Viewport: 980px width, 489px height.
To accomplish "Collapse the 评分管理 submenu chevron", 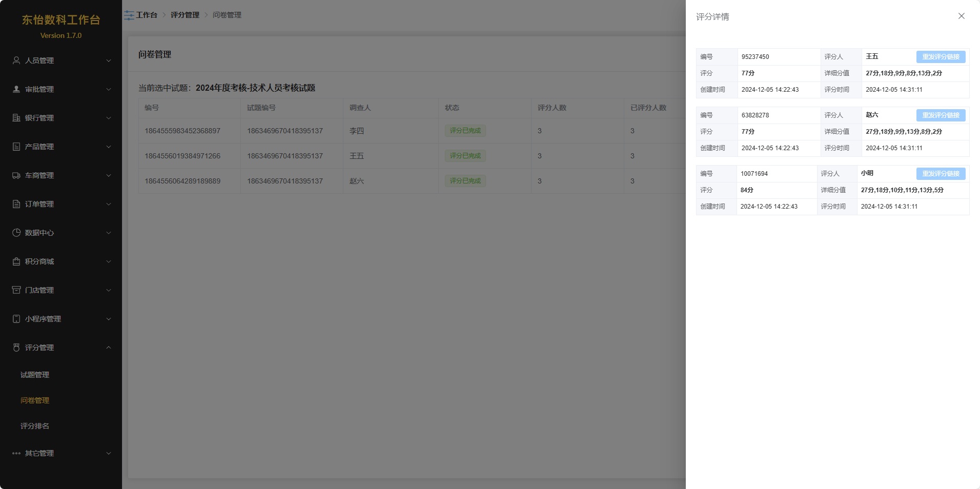I will click(x=109, y=348).
